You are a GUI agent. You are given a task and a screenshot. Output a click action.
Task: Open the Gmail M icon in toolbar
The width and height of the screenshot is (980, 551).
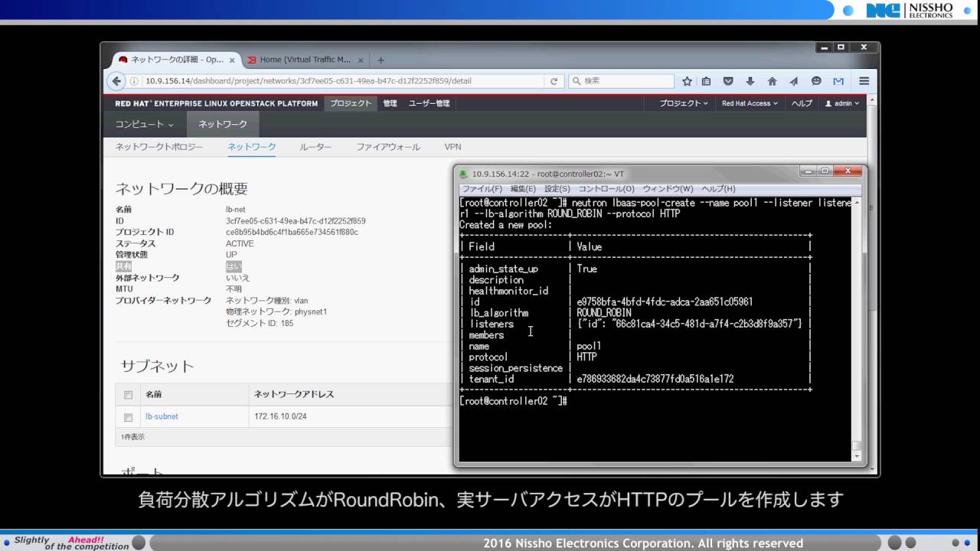click(x=838, y=81)
